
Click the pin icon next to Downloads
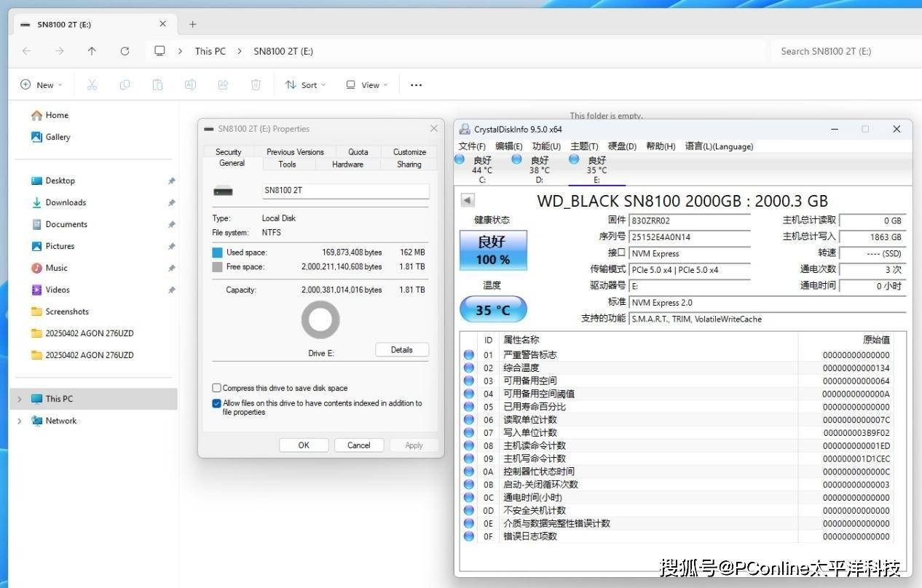(x=171, y=202)
